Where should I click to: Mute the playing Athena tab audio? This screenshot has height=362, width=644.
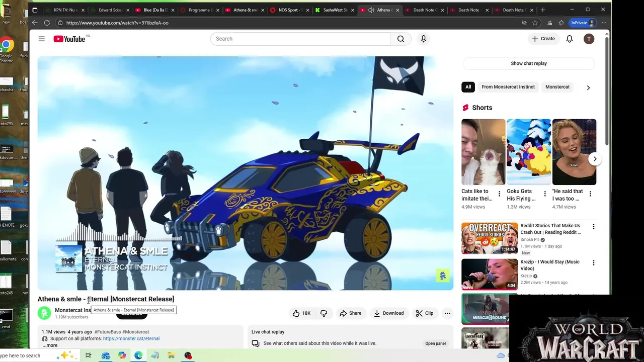pyautogui.click(x=371, y=10)
